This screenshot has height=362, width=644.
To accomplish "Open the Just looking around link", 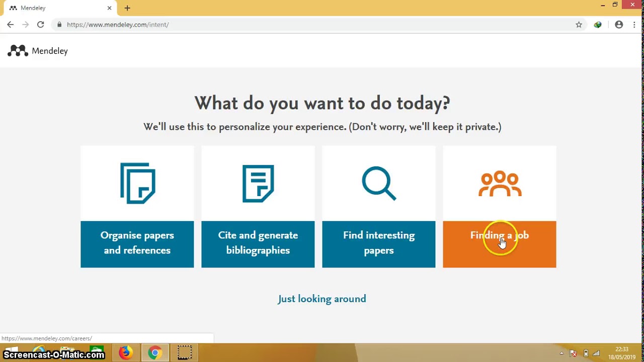I will pos(322,299).
